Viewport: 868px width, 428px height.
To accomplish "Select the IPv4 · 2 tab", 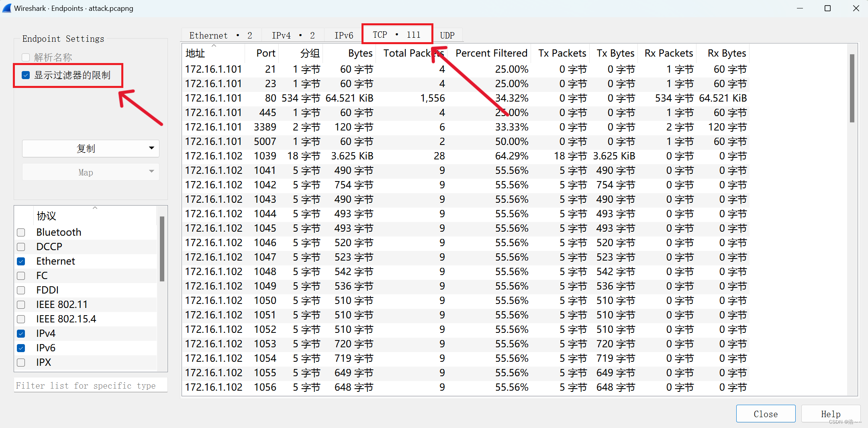I will pyautogui.click(x=292, y=35).
